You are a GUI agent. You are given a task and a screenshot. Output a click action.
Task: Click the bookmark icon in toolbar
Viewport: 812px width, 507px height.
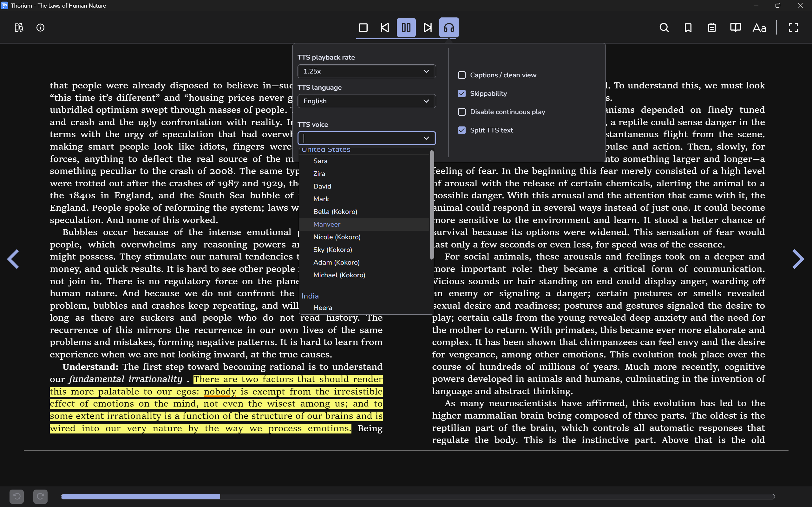point(688,28)
